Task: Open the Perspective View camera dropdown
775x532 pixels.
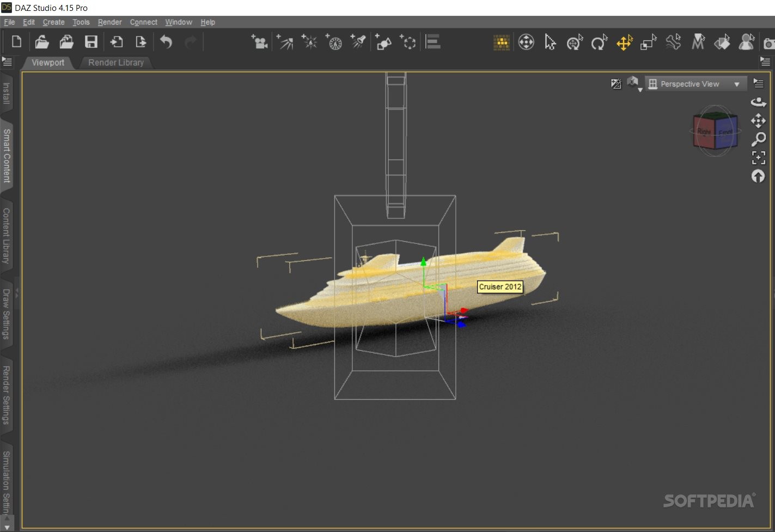Action: point(695,84)
